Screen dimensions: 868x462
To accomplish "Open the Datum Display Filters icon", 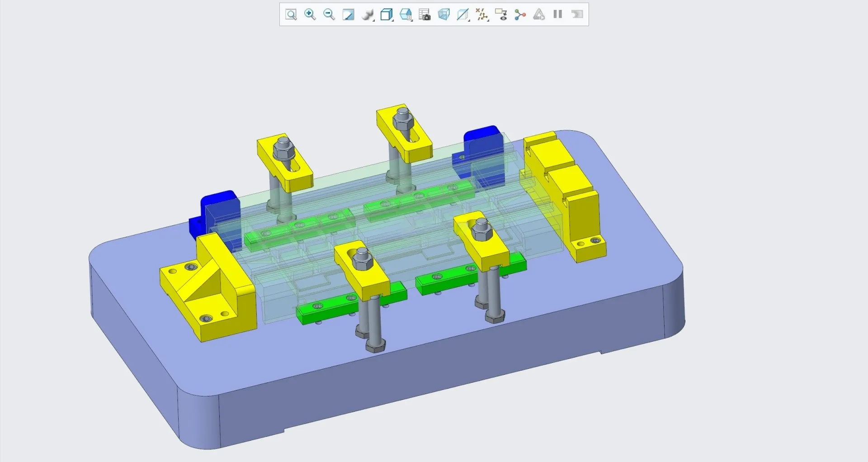I will [482, 14].
